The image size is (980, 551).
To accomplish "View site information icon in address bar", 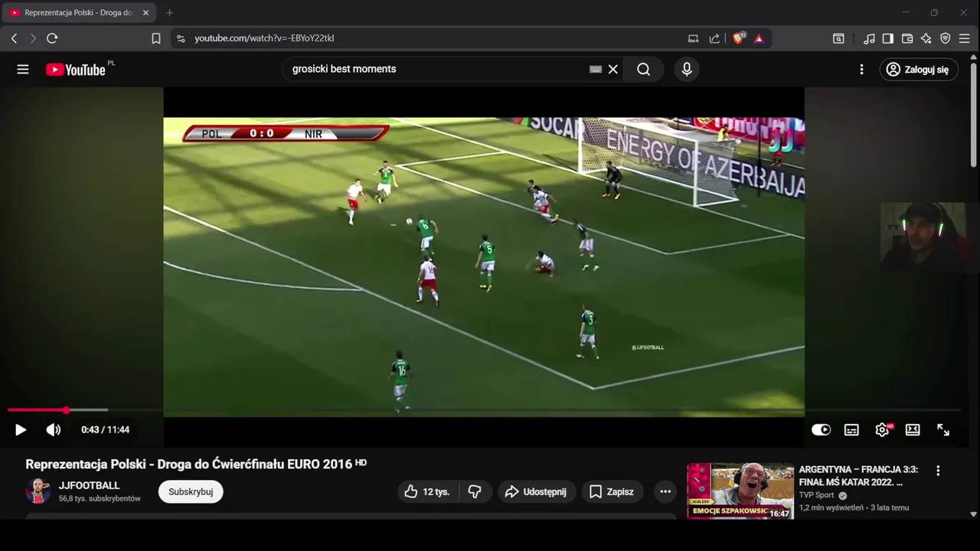I will 181,38.
